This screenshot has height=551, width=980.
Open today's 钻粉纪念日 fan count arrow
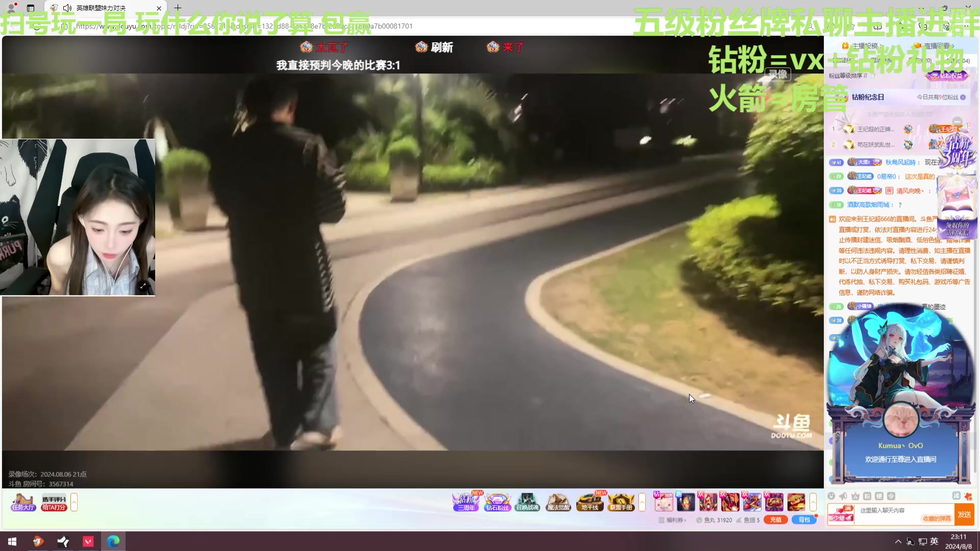tap(963, 97)
